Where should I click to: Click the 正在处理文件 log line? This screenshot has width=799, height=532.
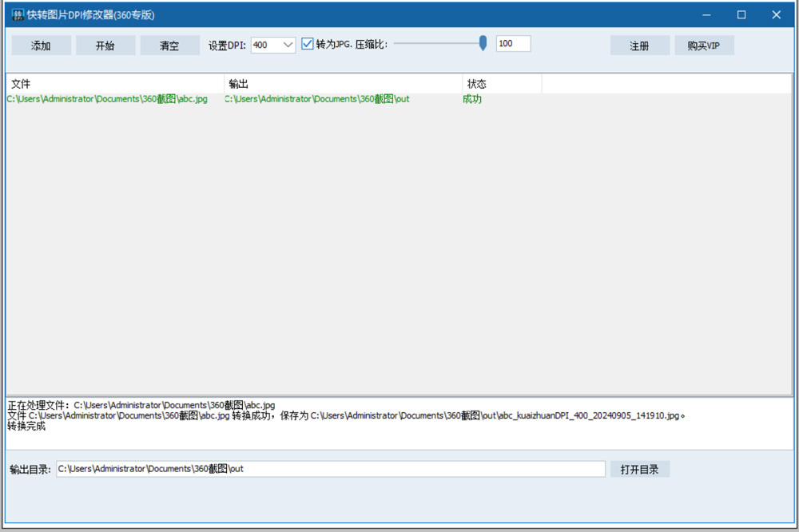[x=141, y=405]
